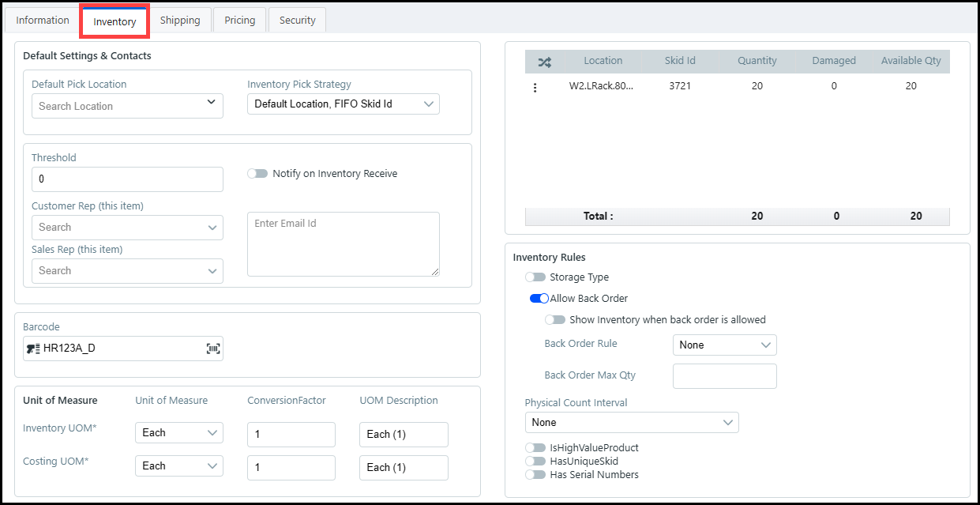Toggle Show Inventory when back order allowed
Viewport: 980px width, 505px height.
coord(555,320)
